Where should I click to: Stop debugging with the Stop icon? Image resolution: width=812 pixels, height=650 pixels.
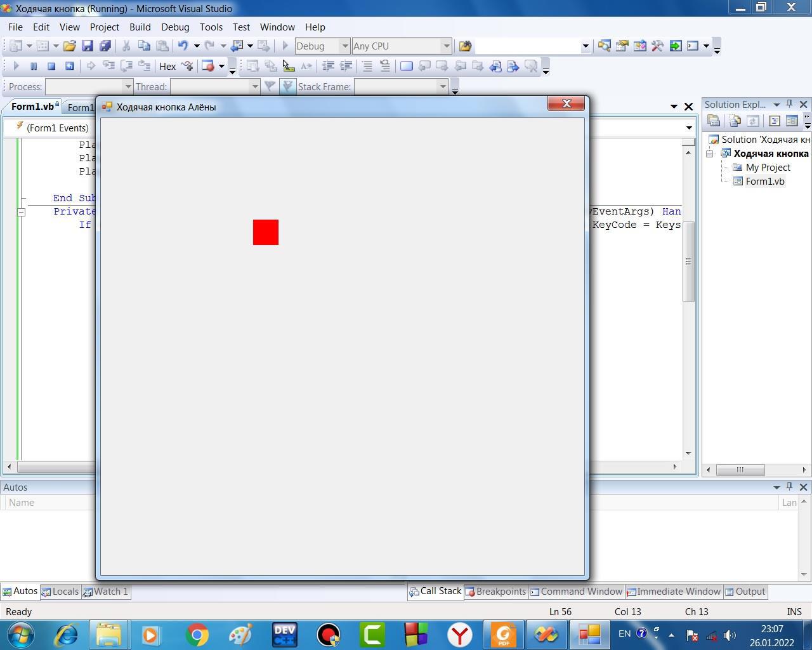click(x=51, y=66)
